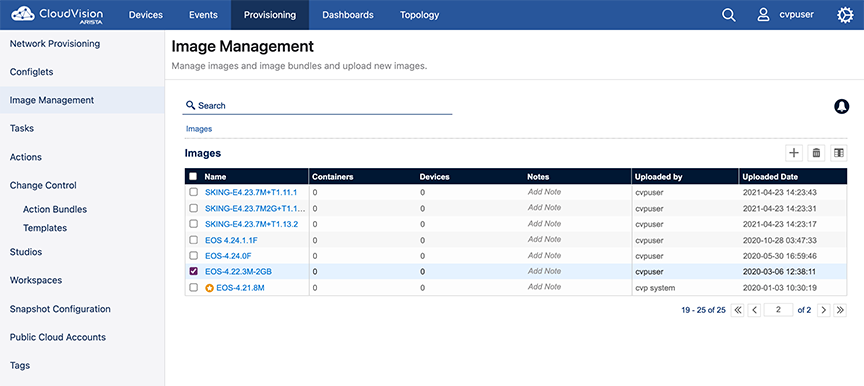Check the EOS 4.24.1.1F row checkbox

193,240
